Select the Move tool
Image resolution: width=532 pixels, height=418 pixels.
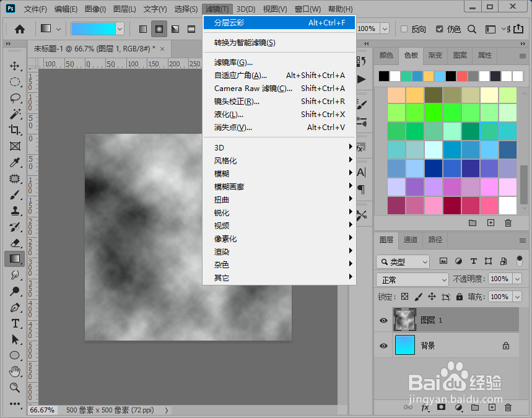pyautogui.click(x=14, y=66)
